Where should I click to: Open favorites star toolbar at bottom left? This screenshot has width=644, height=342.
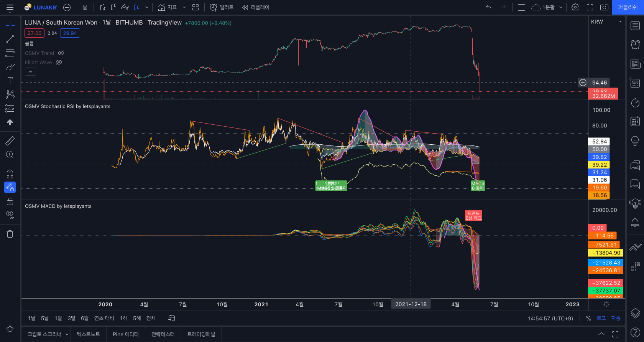pos(10,329)
